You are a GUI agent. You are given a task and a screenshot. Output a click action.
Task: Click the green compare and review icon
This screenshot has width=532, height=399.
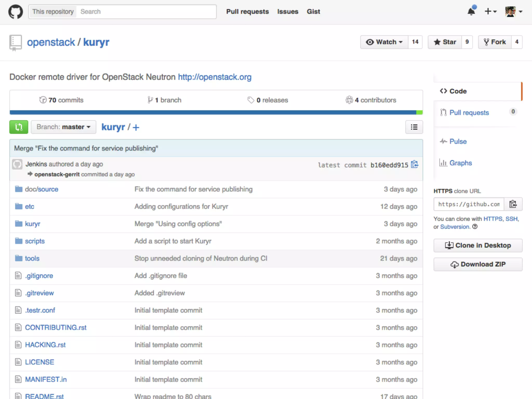tap(19, 127)
